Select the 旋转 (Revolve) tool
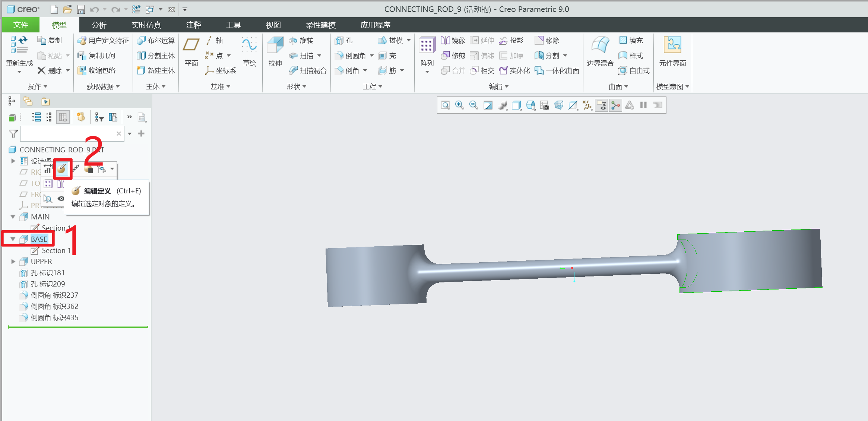Viewport: 868px width, 421px height. [301, 40]
